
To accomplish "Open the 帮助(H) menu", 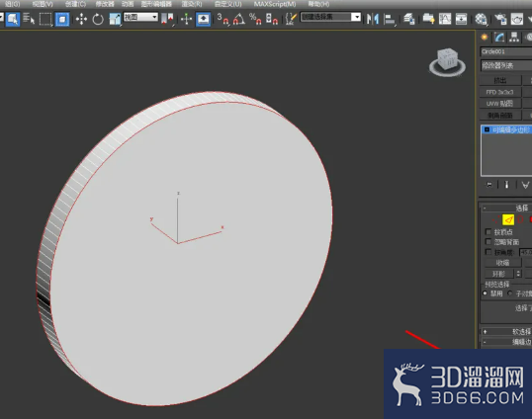I will pyautogui.click(x=318, y=4).
